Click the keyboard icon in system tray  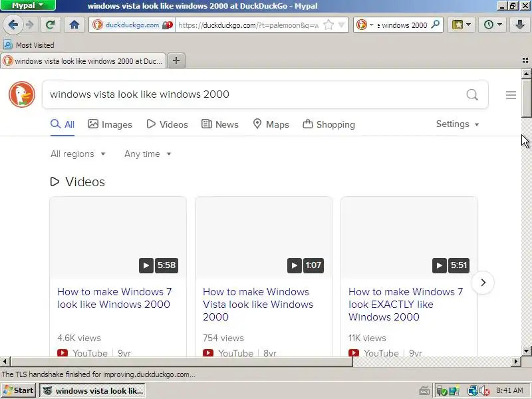424,391
